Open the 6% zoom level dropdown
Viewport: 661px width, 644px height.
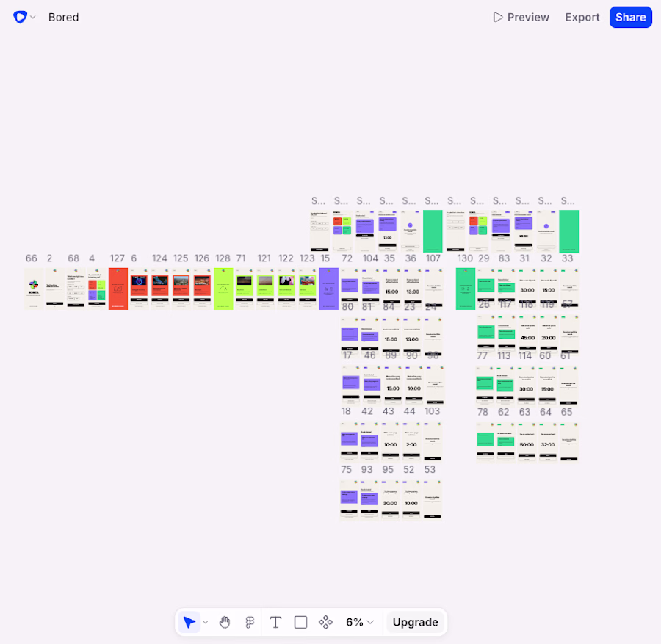[360, 622]
